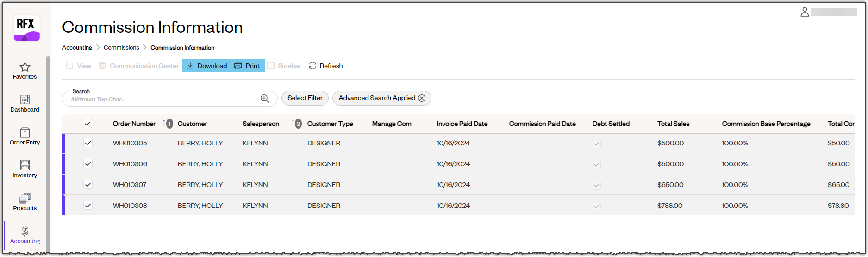Toggle Debt Settled checkbox for WH010305
The width and height of the screenshot is (868, 257).
coord(597,144)
